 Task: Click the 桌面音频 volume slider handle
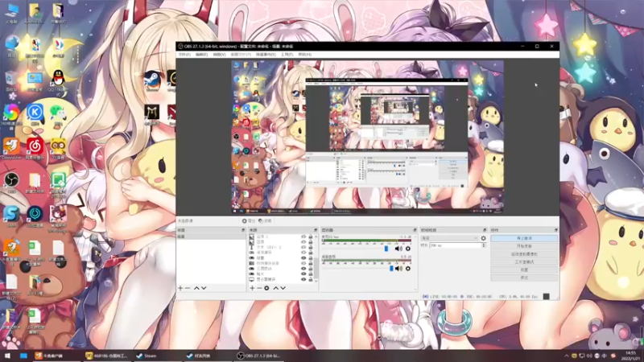coord(391,269)
